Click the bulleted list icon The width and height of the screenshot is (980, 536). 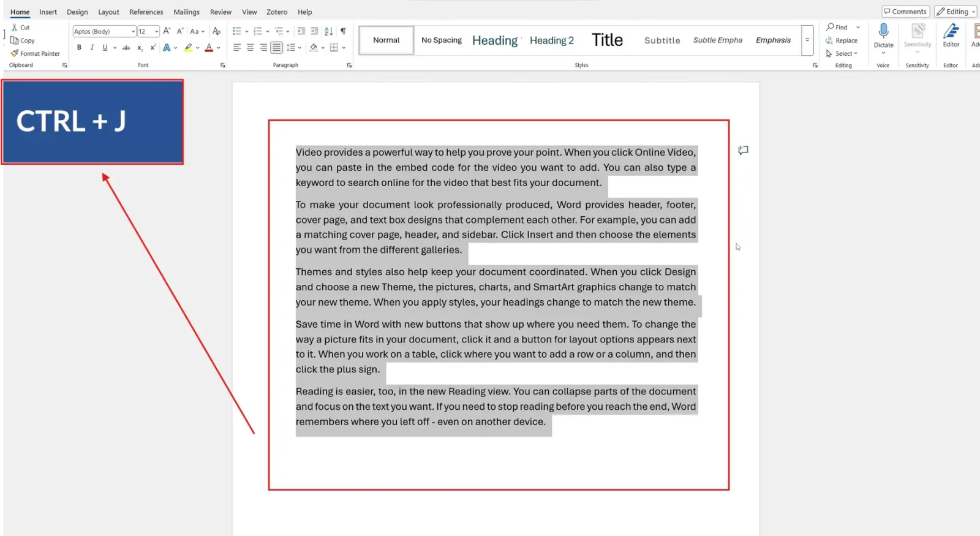coord(237,31)
